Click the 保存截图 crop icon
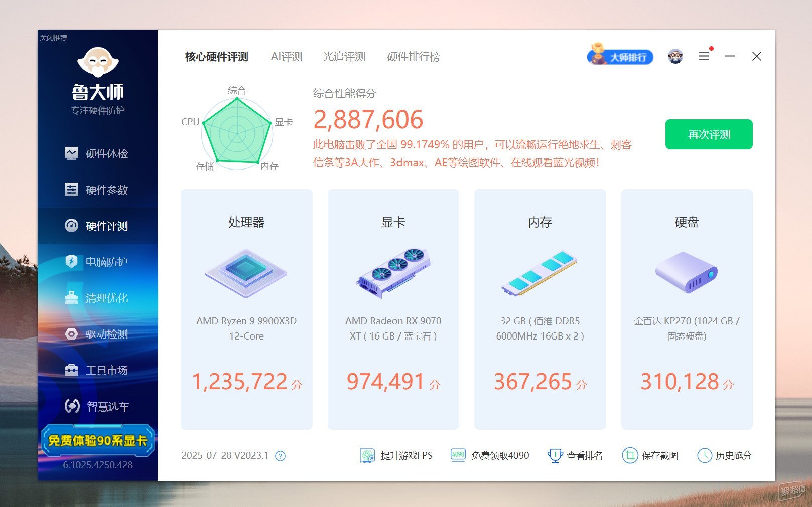This screenshot has width=812, height=507. coord(629,455)
